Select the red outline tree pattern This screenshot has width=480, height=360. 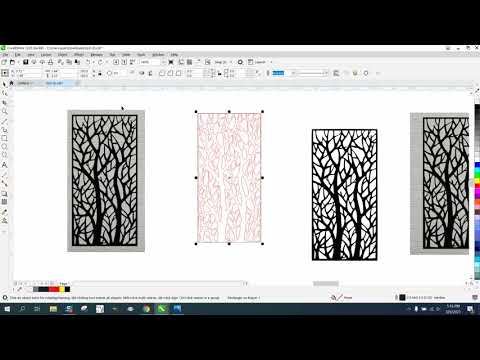(229, 177)
